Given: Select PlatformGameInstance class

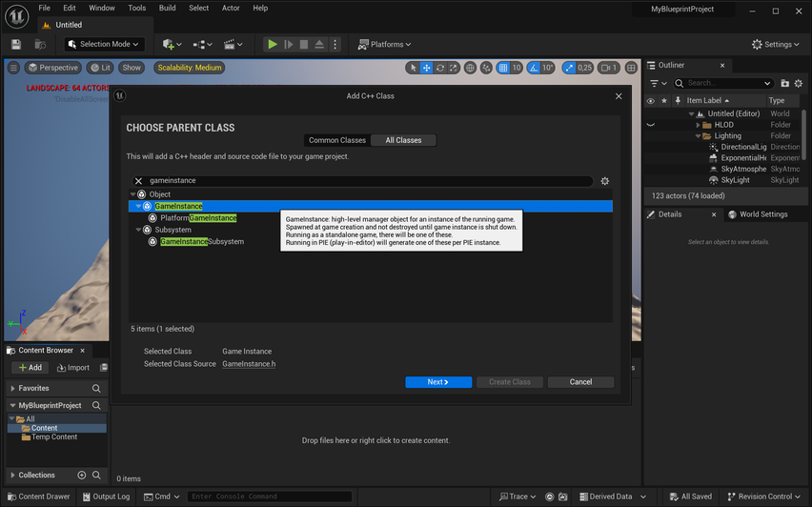Looking at the screenshot, I should point(198,218).
